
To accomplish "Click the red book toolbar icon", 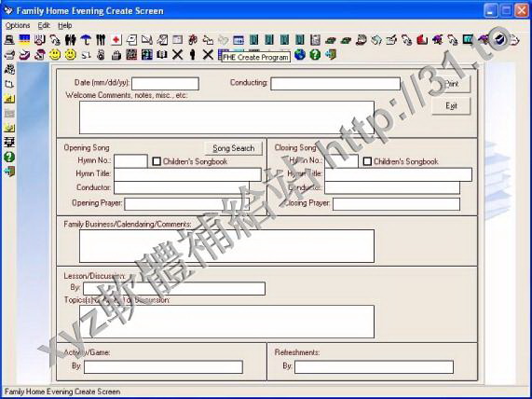I will (422, 40).
